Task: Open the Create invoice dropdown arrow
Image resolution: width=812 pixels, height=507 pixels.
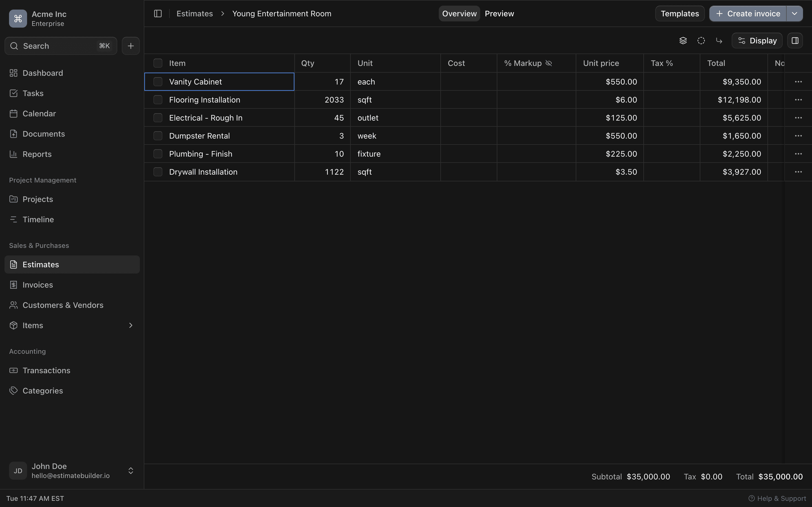Action: tap(794, 14)
